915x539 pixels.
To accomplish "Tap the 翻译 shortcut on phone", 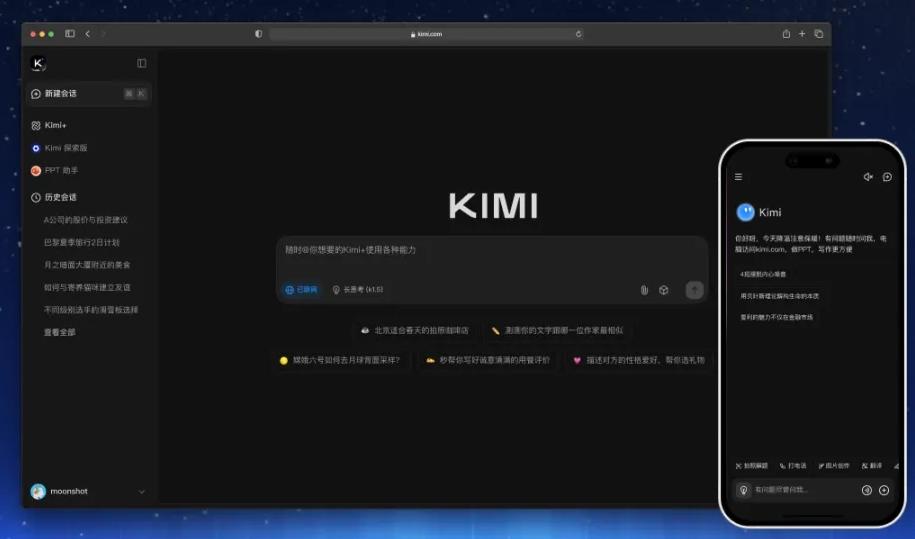I will (x=872, y=466).
